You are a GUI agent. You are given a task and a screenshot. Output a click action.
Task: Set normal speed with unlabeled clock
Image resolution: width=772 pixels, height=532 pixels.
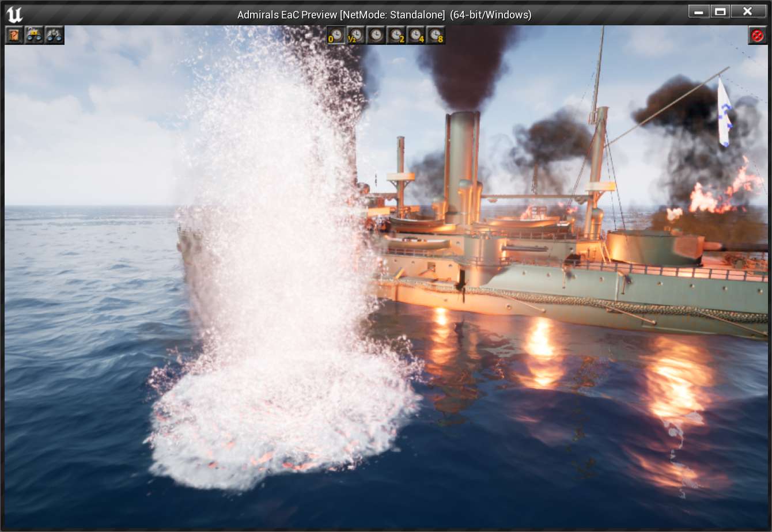pyautogui.click(x=376, y=36)
